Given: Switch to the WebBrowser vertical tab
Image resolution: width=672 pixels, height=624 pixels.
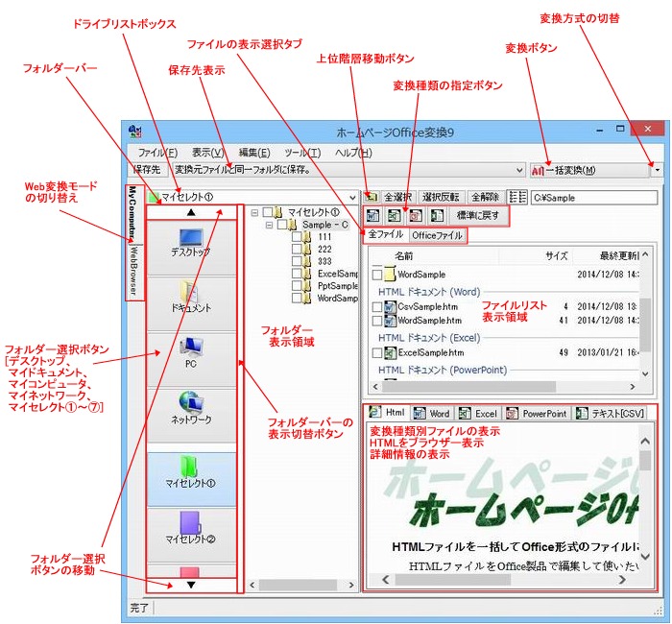Looking at the screenshot, I should (134, 272).
